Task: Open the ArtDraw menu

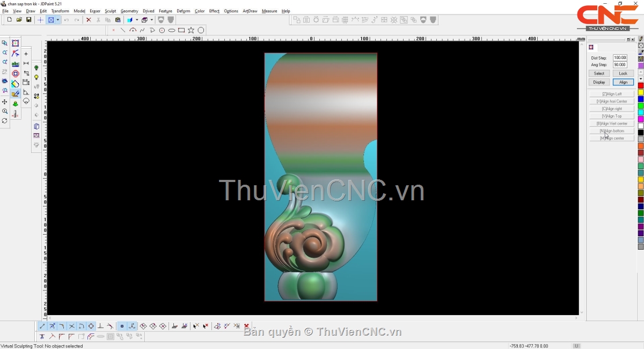Action: (250, 11)
